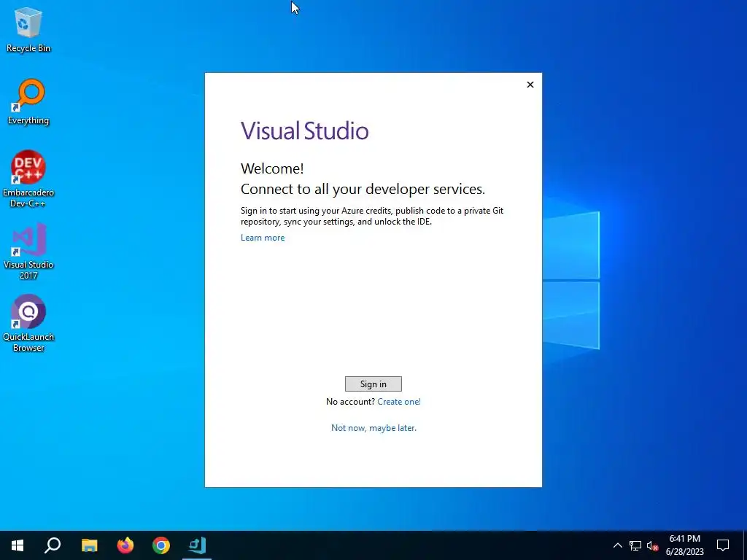Click the Sign in button

373,384
